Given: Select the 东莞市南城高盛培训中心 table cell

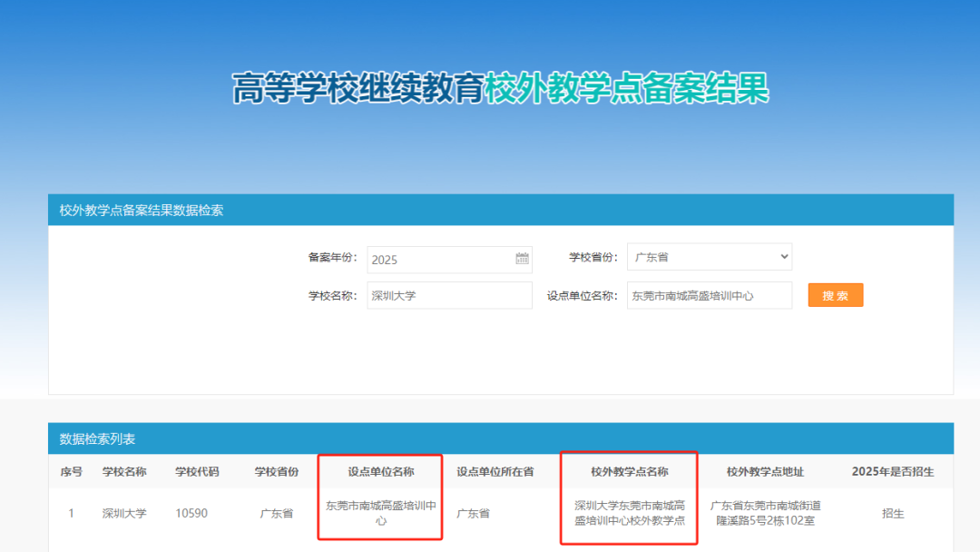Looking at the screenshot, I should click(381, 513).
